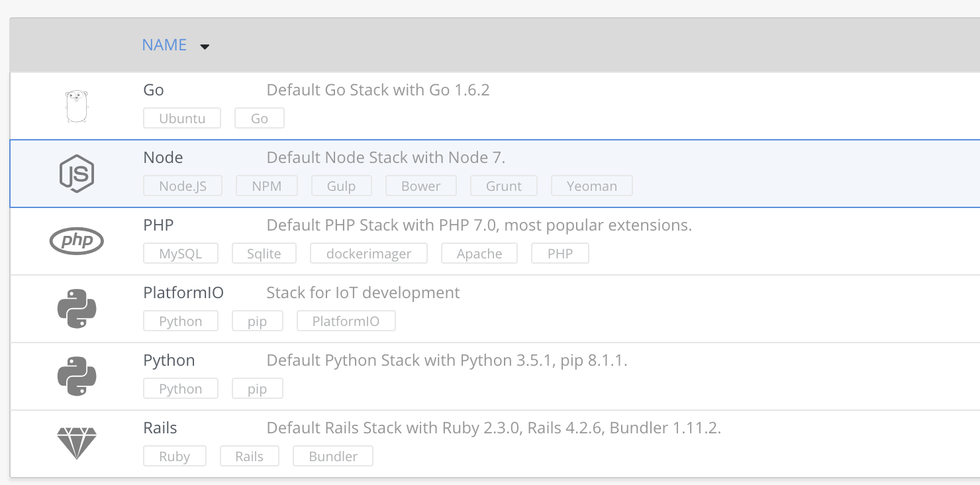Select the Node stack name
980x485 pixels.
(163, 158)
